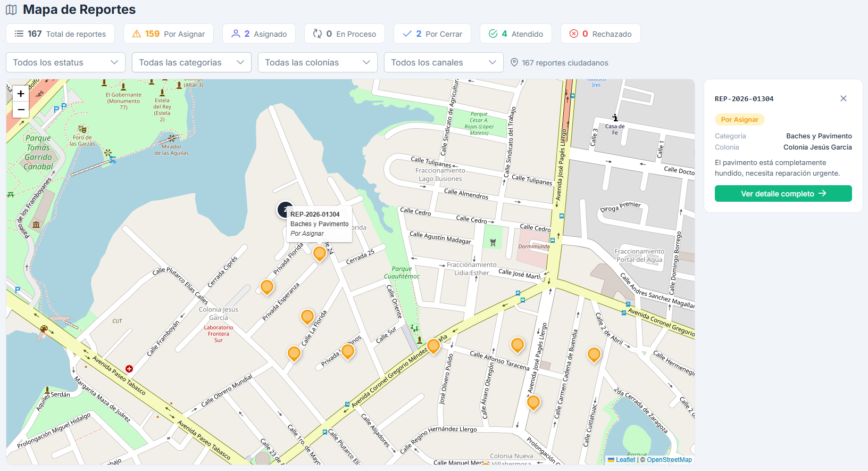Open the Todas las colonias dropdown
868x471 pixels.
pos(318,62)
